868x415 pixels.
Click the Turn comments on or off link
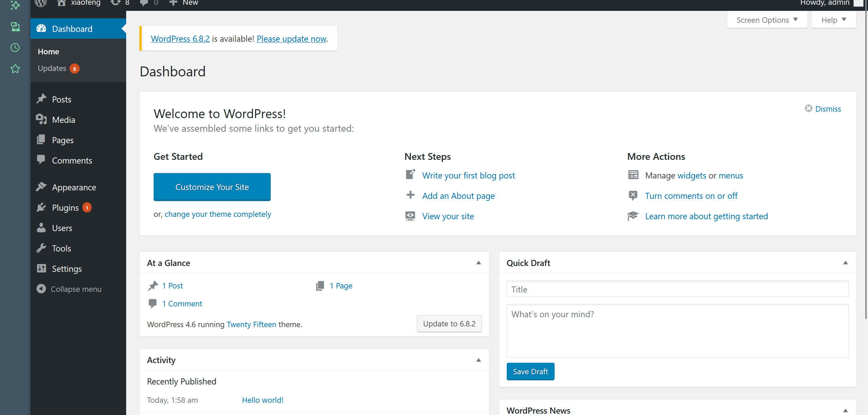[x=691, y=196]
